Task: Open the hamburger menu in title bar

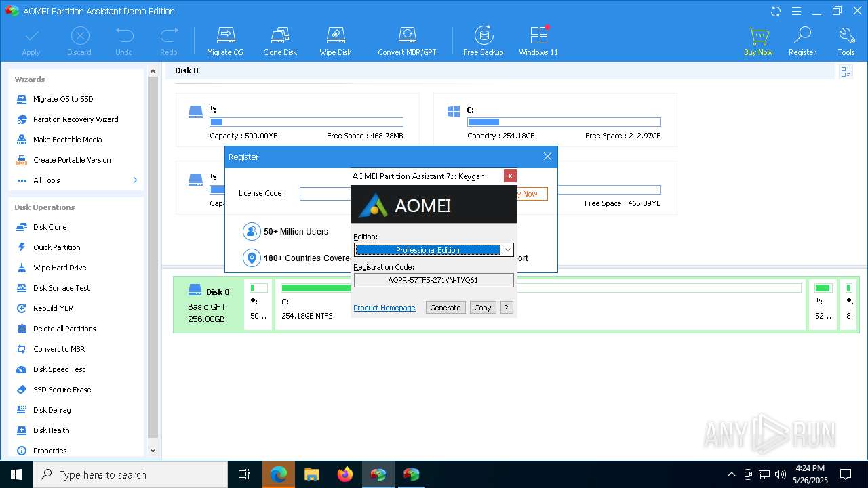Action: pos(797,11)
